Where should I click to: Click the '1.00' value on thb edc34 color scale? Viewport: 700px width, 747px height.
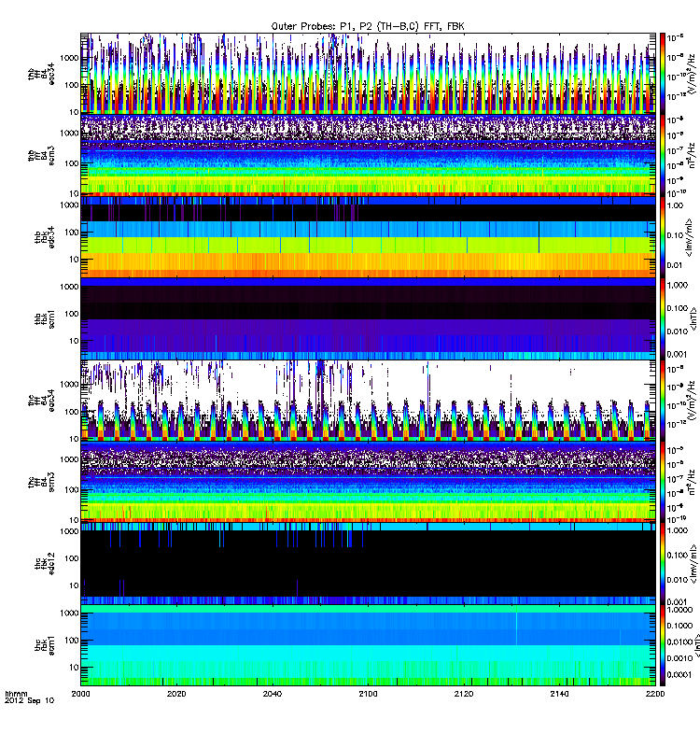tap(675, 205)
